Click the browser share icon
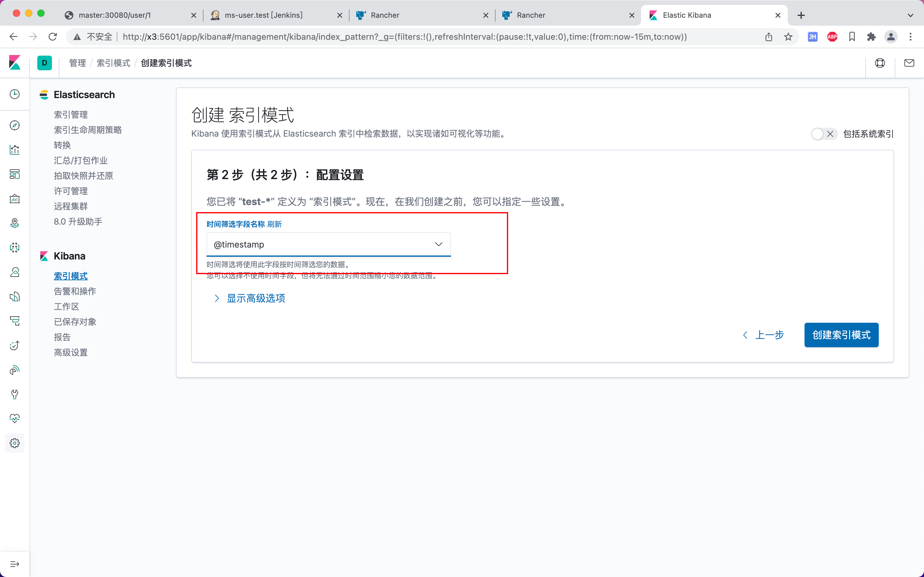Viewport: 924px width, 577px height. coord(768,37)
